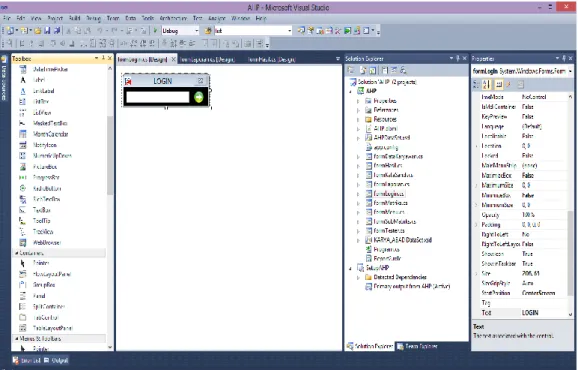The width and height of the screenshot is (578, 370).
Task: Open the Active Files dropdown arrow in the document tab strip
Action: point(338,59)
